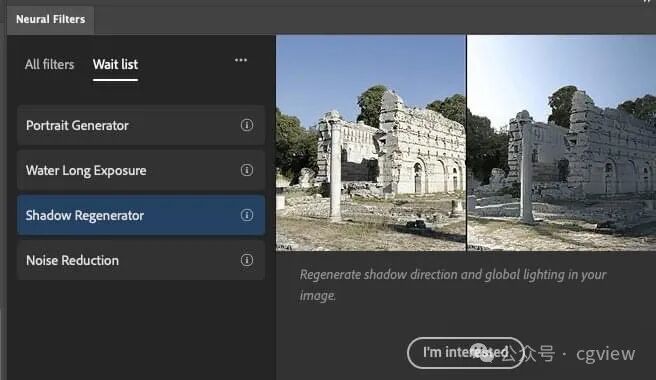Collapse the panel using the double-arrow icon
This screenshot has width=656, height=380.
tap(647, 1)
